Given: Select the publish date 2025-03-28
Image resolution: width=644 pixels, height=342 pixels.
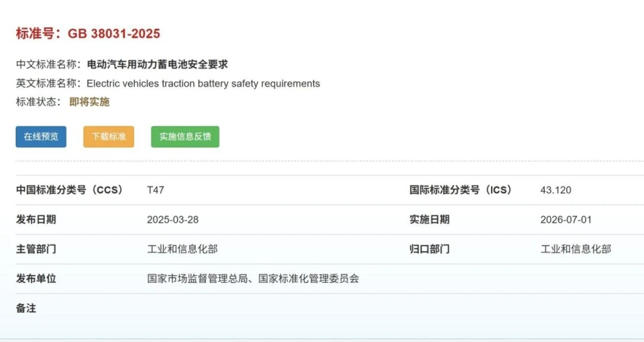Looking at the screenshot, I should (173, 220).
